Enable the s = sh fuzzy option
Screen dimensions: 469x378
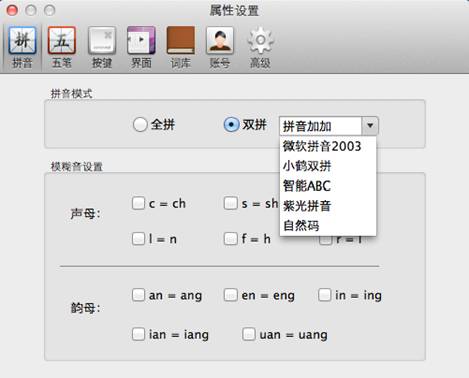230,203
